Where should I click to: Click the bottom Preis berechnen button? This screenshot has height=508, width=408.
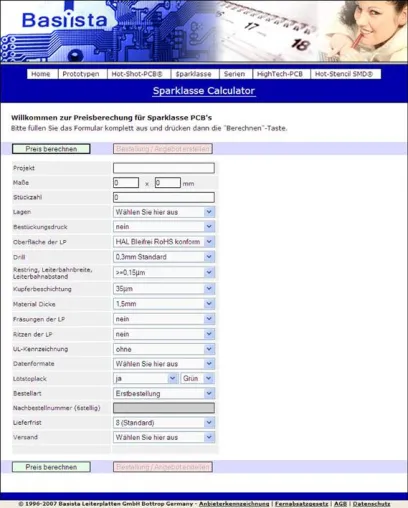click(x=51, y=467)
